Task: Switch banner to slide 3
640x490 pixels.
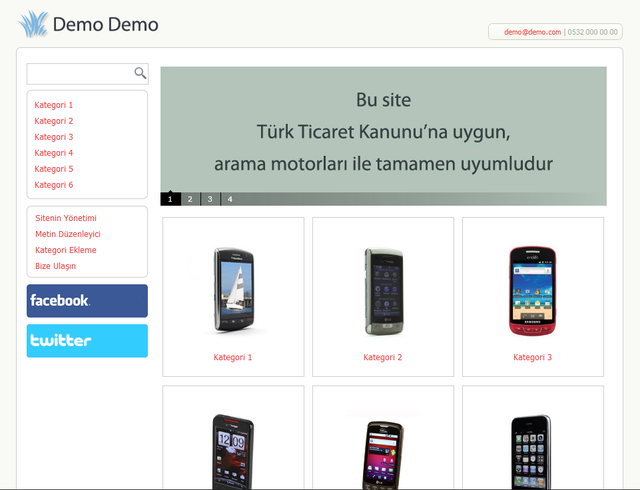Action: (210, 199)
